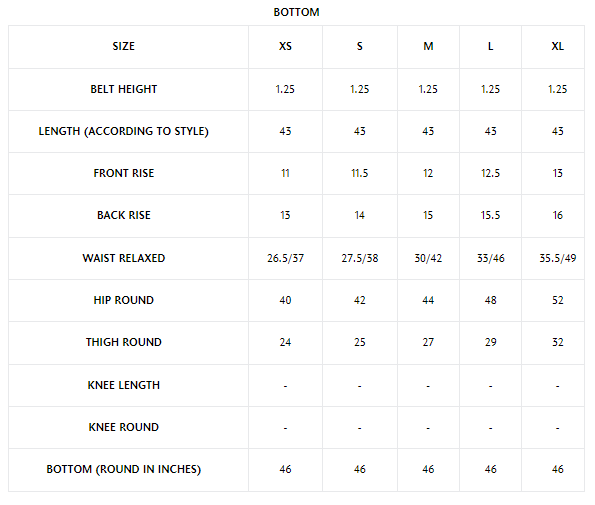Click the LENGTH (ACCORDING TO STYLE) label
595x505 pixels.
click(x=123, y=131)
